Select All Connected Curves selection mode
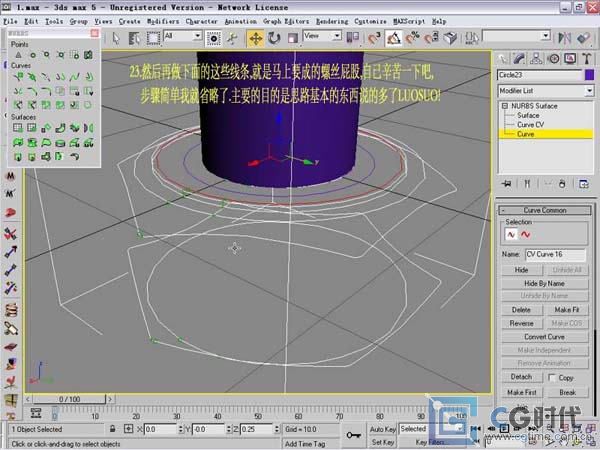Image resolution: width=600 pixels, height=450 pixels. point(525,235)
